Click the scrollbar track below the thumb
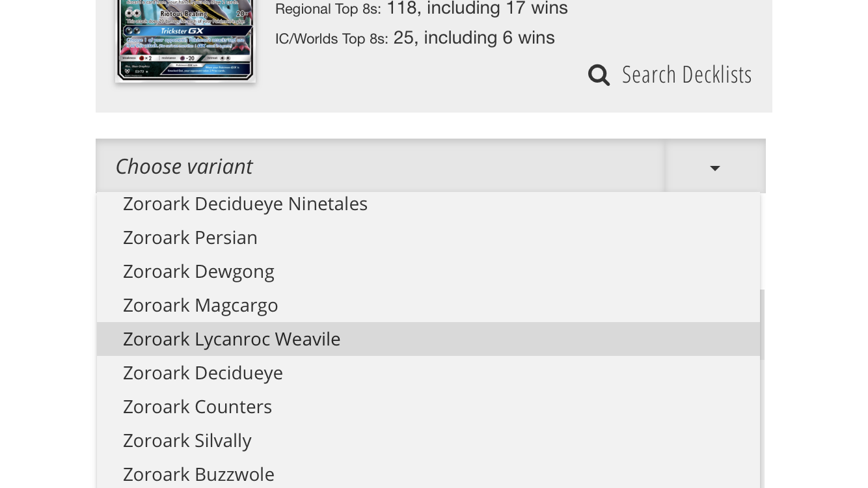 point(762,423)
